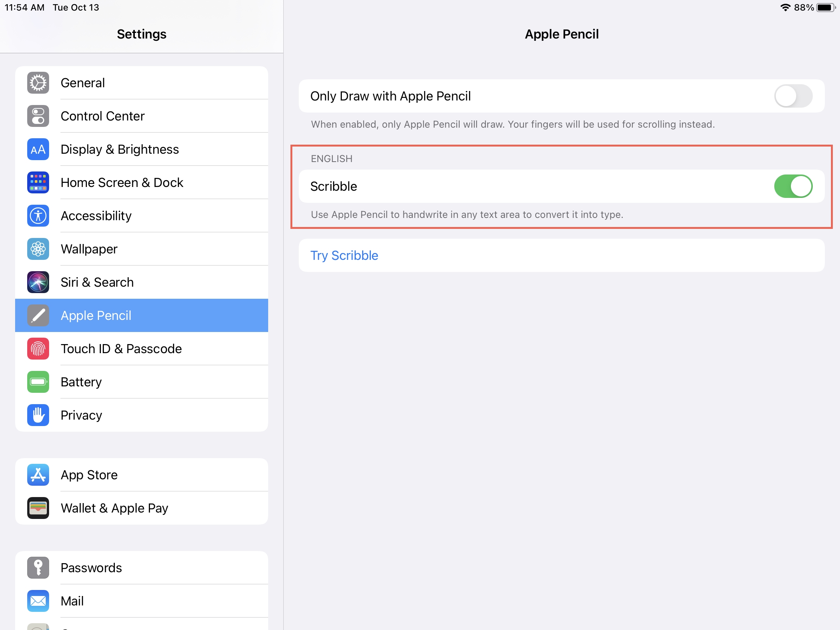Viewport: 840px width, 630px height.
Task: Open the General settings row
Action: tap(142, 83)
